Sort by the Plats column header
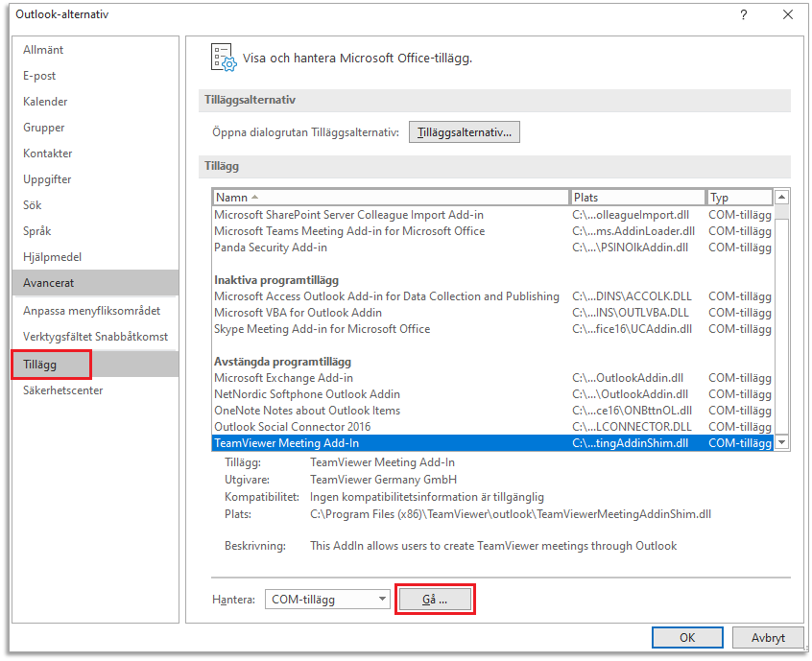This screenshot has height=661, width=812. click(637, 198)
